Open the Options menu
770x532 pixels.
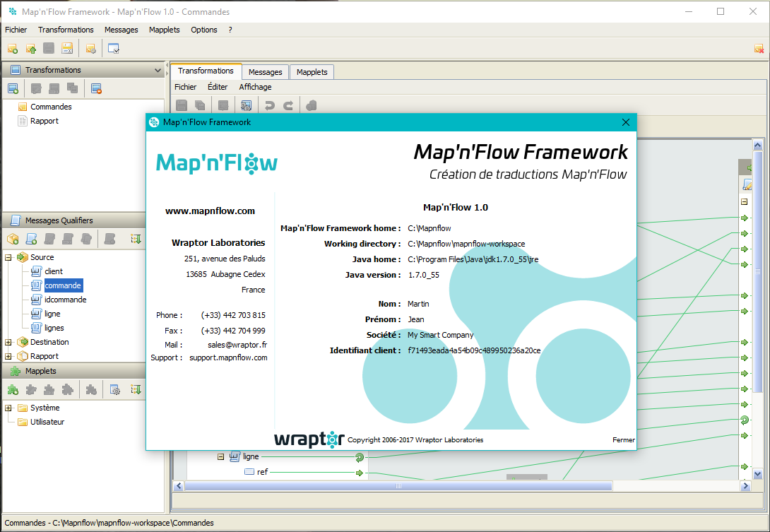click(203, 30)
